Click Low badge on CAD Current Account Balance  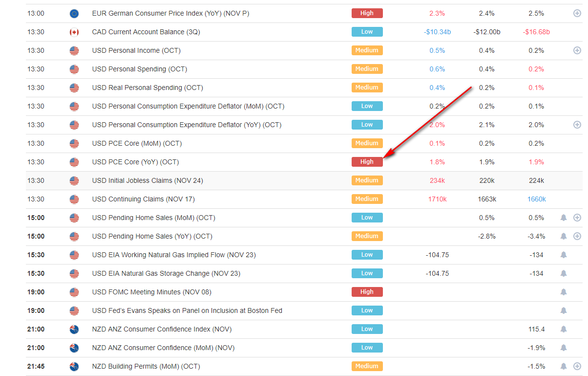click(x=367, y=32)
